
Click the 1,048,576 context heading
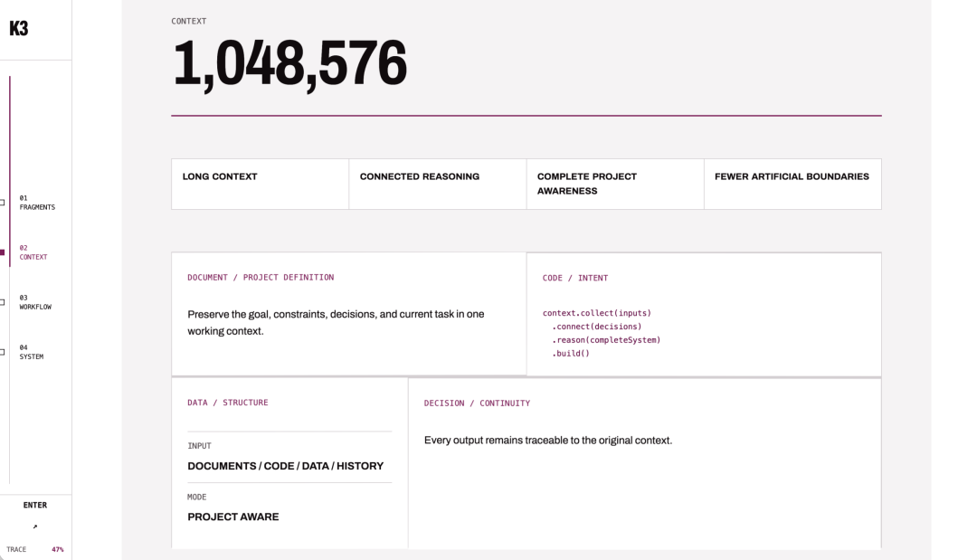coord(289,64)
